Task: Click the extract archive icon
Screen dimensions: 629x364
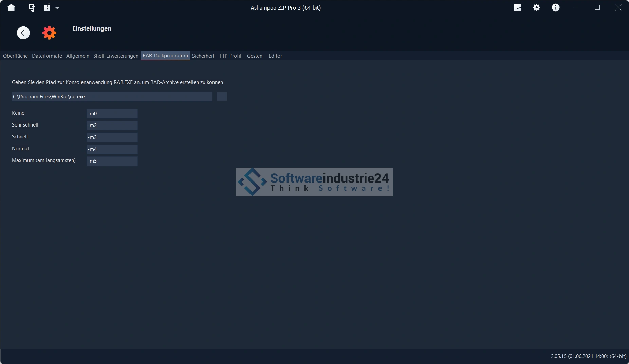Action: point(47,7)
